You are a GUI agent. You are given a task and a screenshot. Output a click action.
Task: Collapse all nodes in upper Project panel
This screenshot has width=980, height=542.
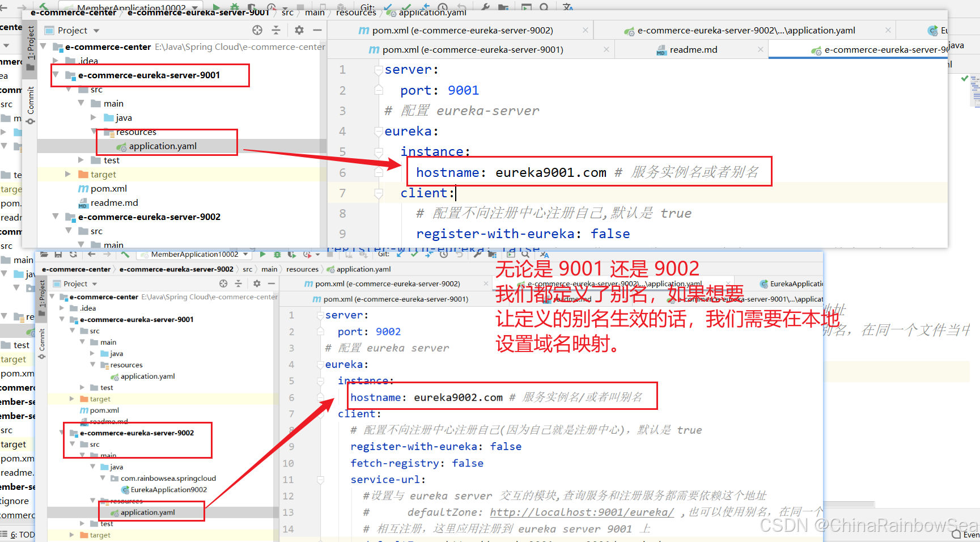[x=276, y=30]
